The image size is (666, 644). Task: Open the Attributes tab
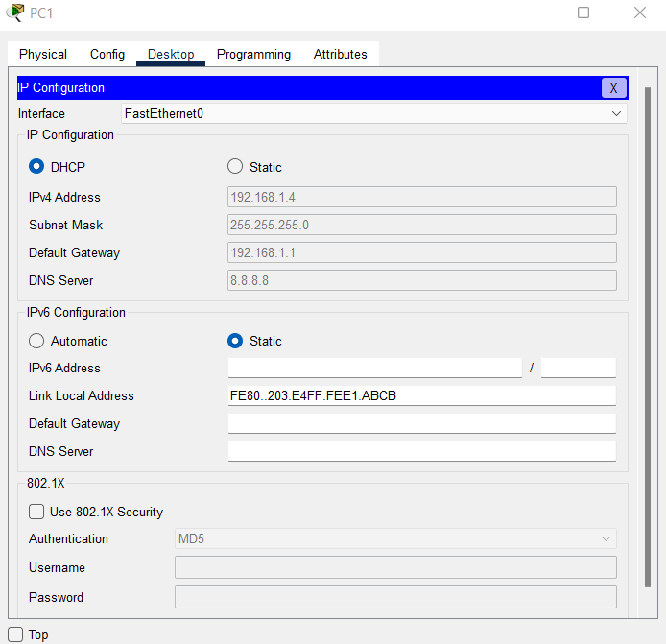tap(341, 55)
